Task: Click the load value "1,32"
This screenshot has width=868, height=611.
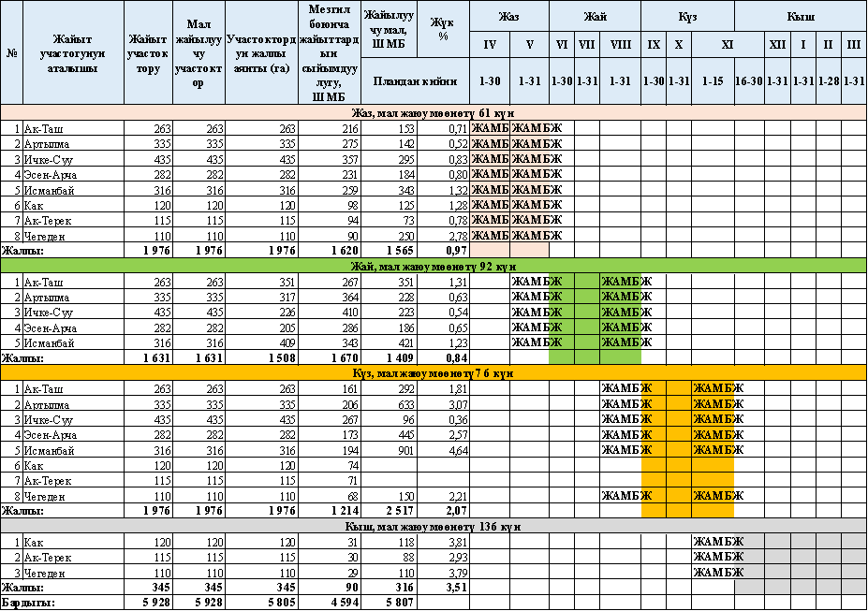Action: click(443, 190)
